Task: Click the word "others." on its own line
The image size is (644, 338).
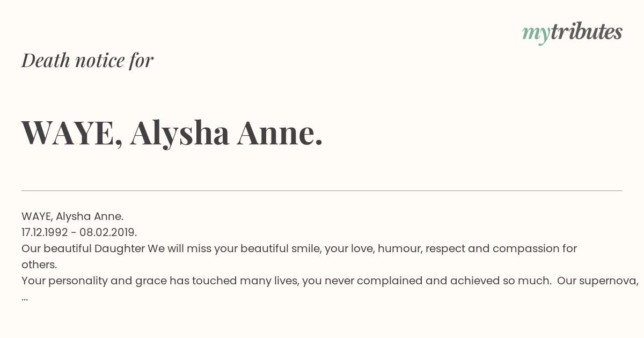Action: (39, 264)
